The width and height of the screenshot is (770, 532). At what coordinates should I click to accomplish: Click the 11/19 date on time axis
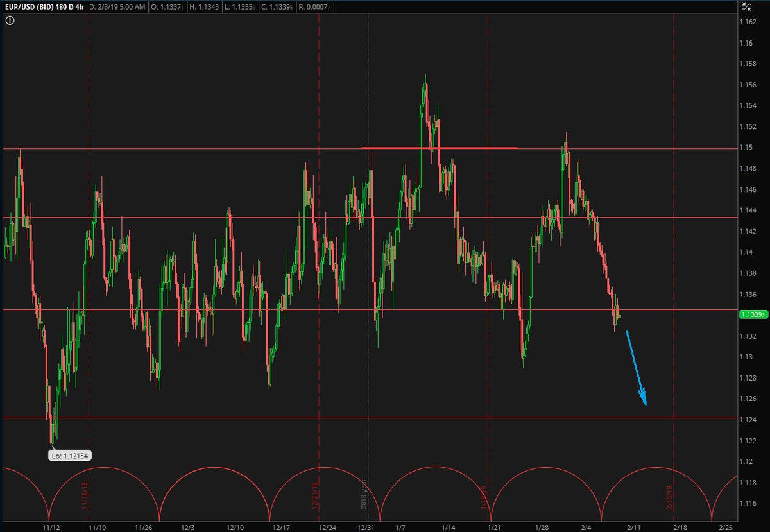tap(97, 527)
